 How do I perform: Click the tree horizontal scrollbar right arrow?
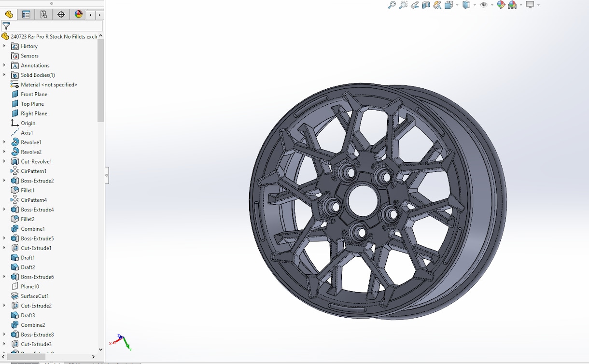click(93, 357)
